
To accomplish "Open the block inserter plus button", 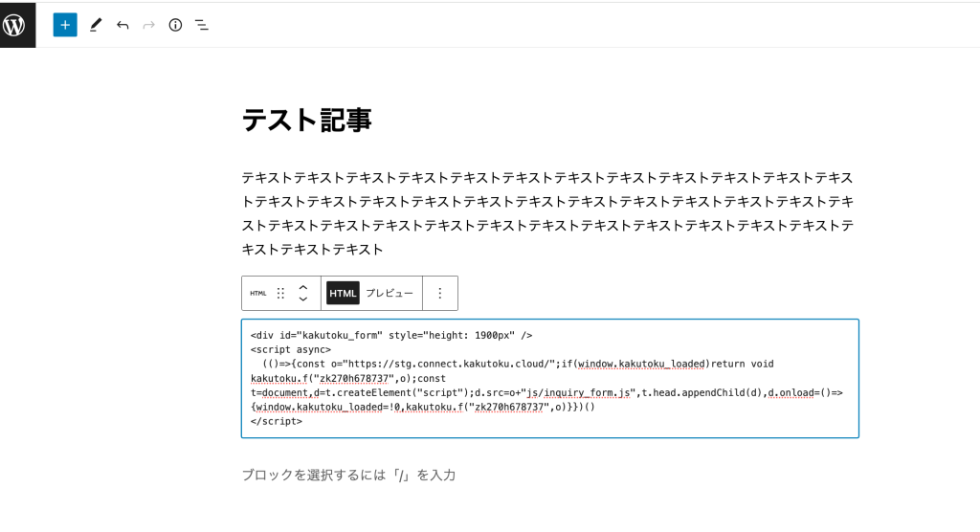I will (x=65, y=25).
